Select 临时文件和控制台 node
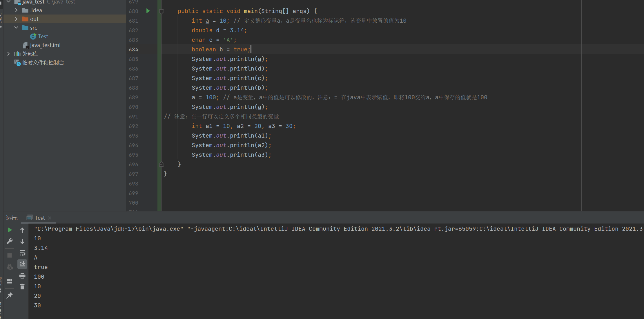The width and height of the screenshot is (644, 319). (43, 62)
